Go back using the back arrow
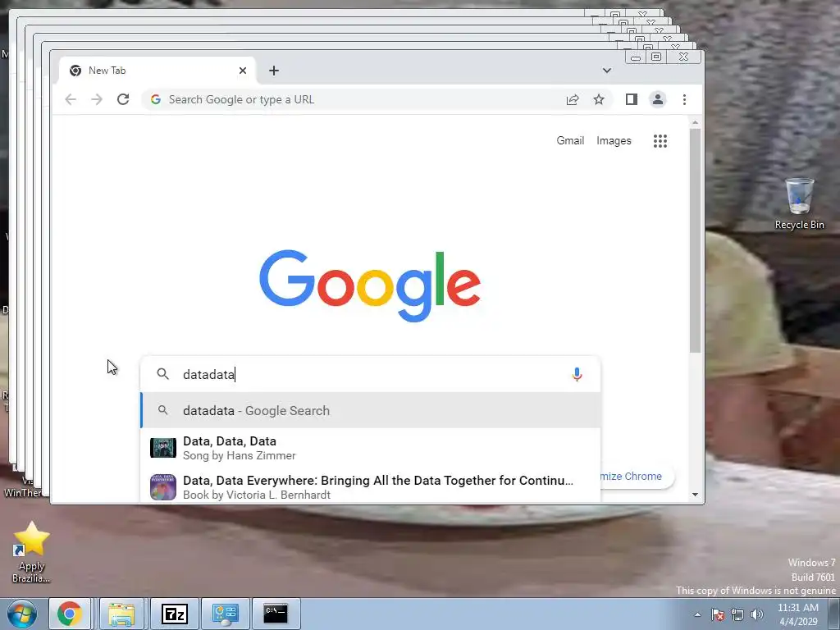Viewport: 840px width, 630px height. click(x=71, y=99)
